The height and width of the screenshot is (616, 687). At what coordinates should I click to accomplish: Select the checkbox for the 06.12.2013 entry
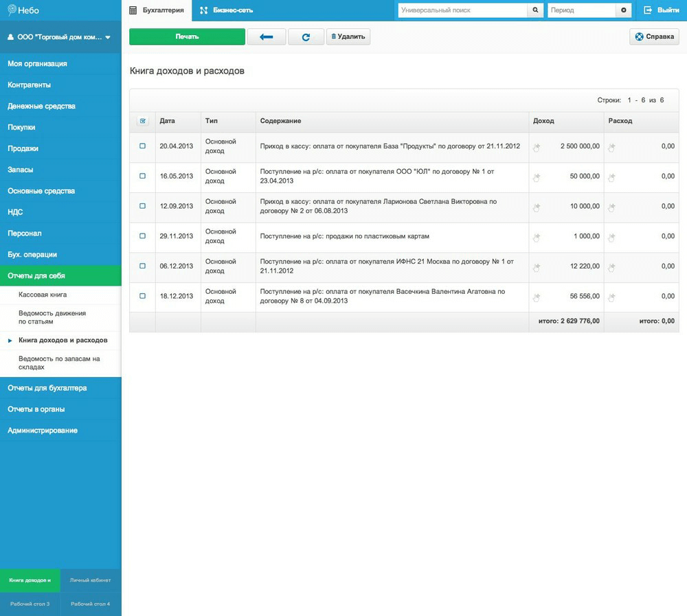(142, 266)
